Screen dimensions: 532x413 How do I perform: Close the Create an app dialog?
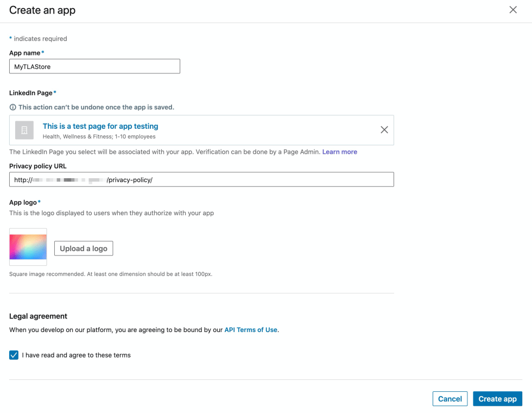click(513, 10)
